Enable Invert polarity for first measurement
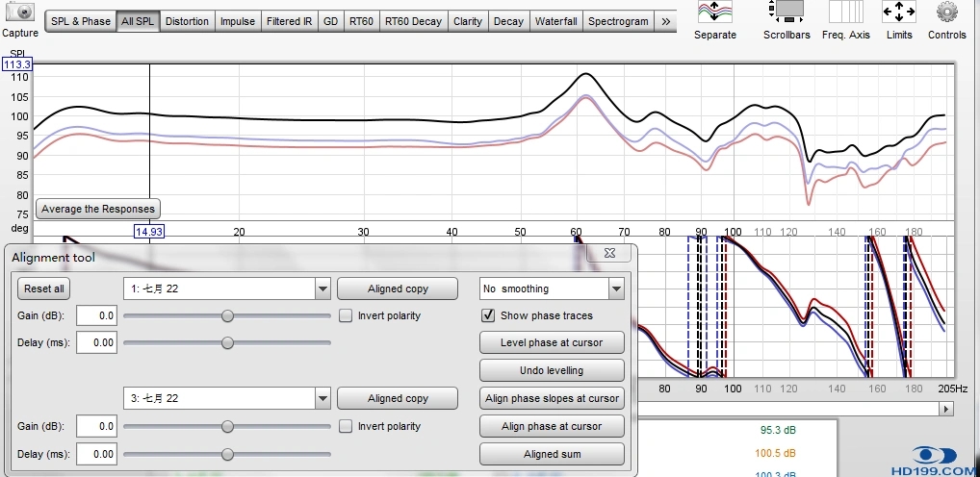This screenshot has width=980, height=477. pos(347,315)
